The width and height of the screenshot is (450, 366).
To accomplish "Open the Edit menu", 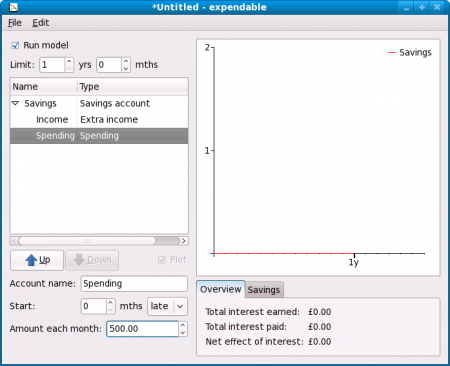I will pos(41,23).
